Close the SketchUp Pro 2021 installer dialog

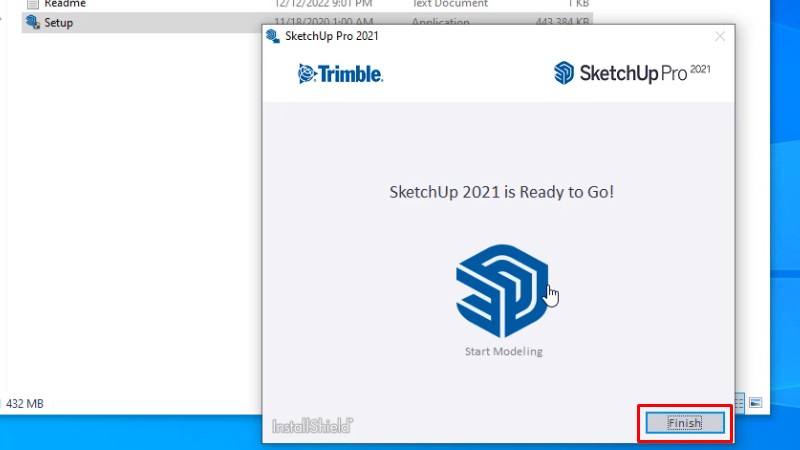coord(719,36)
